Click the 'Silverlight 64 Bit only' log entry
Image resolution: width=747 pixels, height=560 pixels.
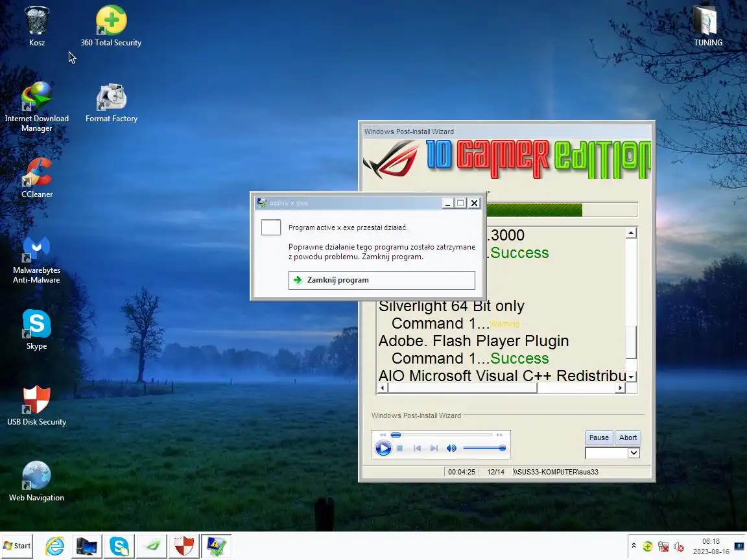[451, 306]
